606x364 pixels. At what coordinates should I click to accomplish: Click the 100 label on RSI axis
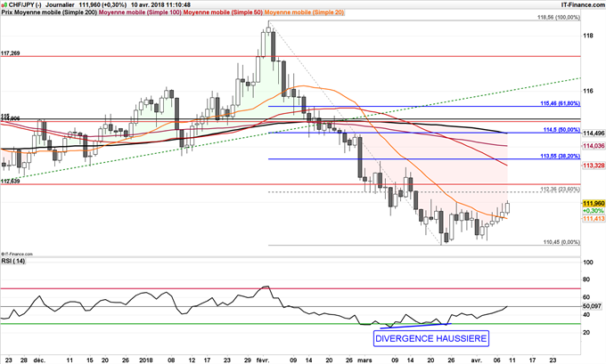(588, 263)
